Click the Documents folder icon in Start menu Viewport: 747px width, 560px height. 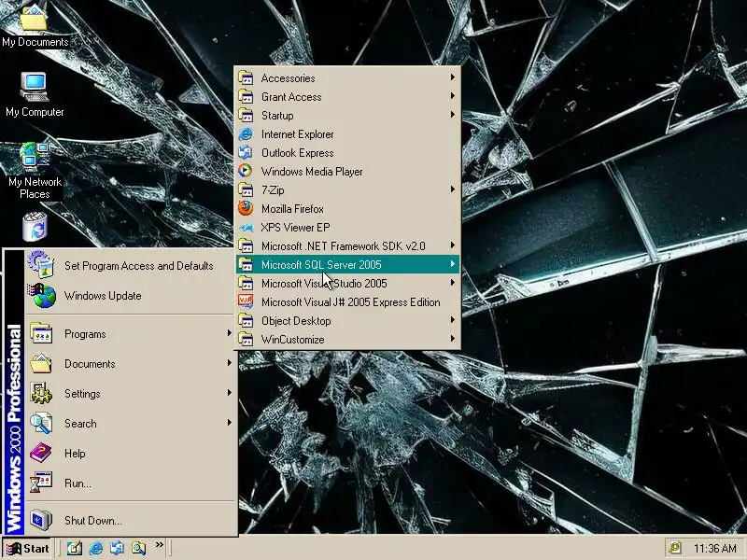pos(41,363)
